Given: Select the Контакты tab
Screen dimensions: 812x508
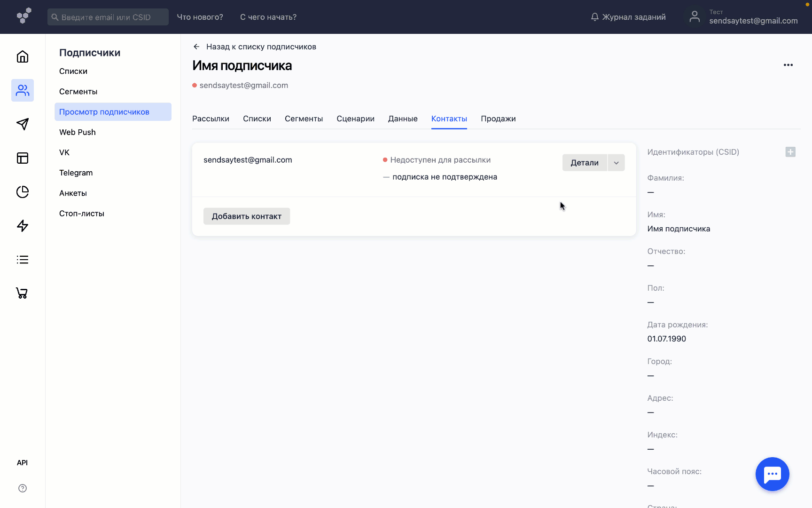Looking at the screenshot, I should click(449, 119).
